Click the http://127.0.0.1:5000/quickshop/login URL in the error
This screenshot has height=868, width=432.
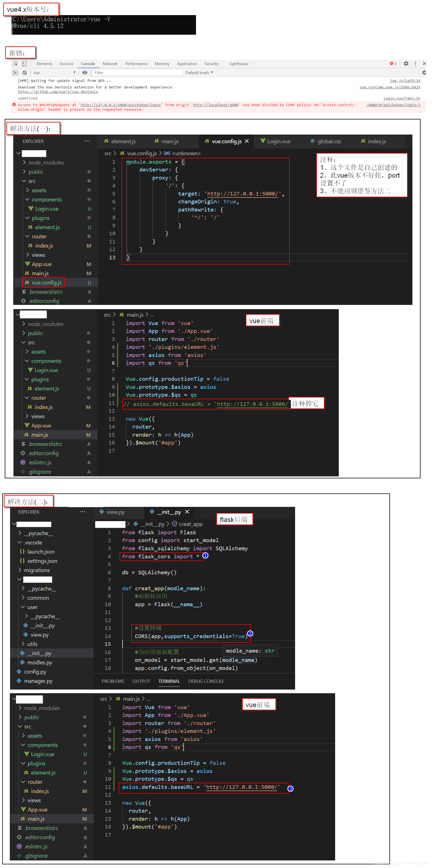120,105
